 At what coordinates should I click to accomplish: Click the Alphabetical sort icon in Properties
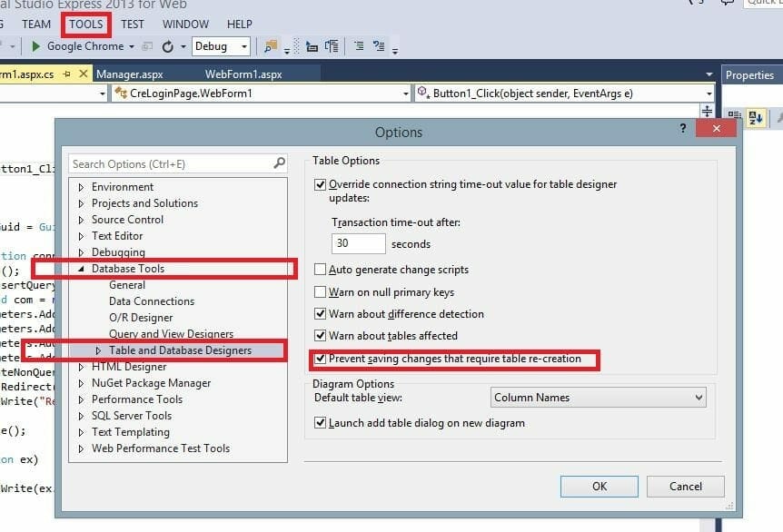click(x=757, y=117)
